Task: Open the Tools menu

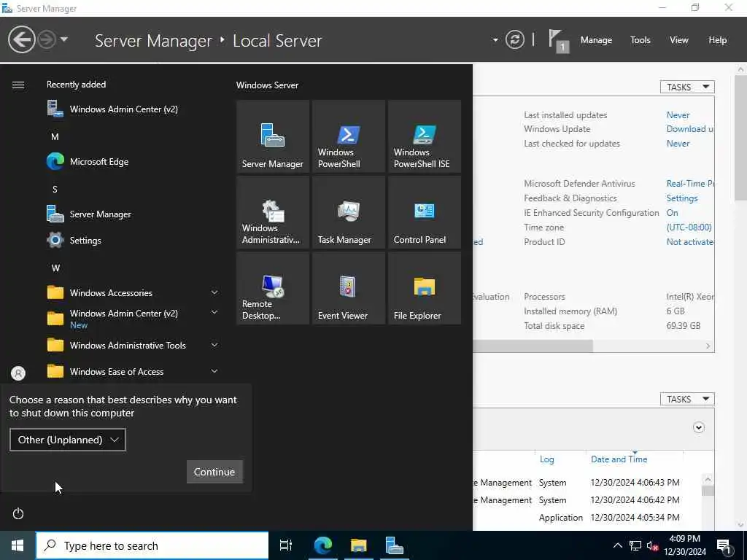Action: click(x=640, y=40)
